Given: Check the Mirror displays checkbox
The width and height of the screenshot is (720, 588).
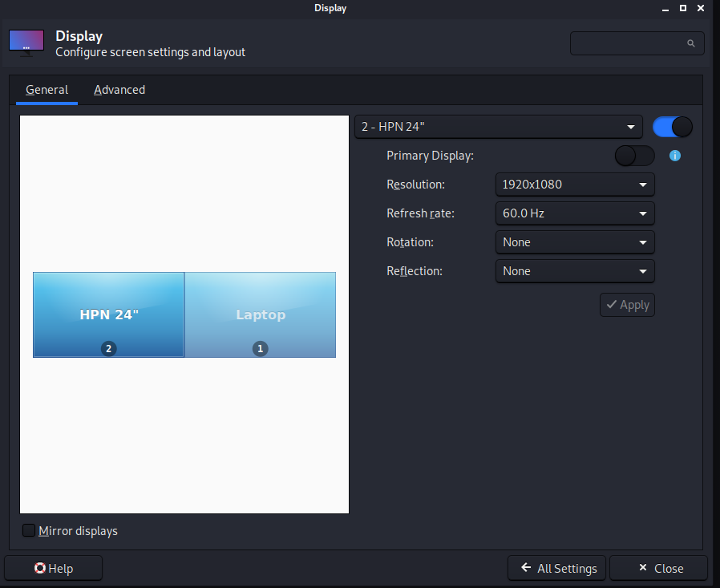Looking at the screenshot, I should [30, 531].
